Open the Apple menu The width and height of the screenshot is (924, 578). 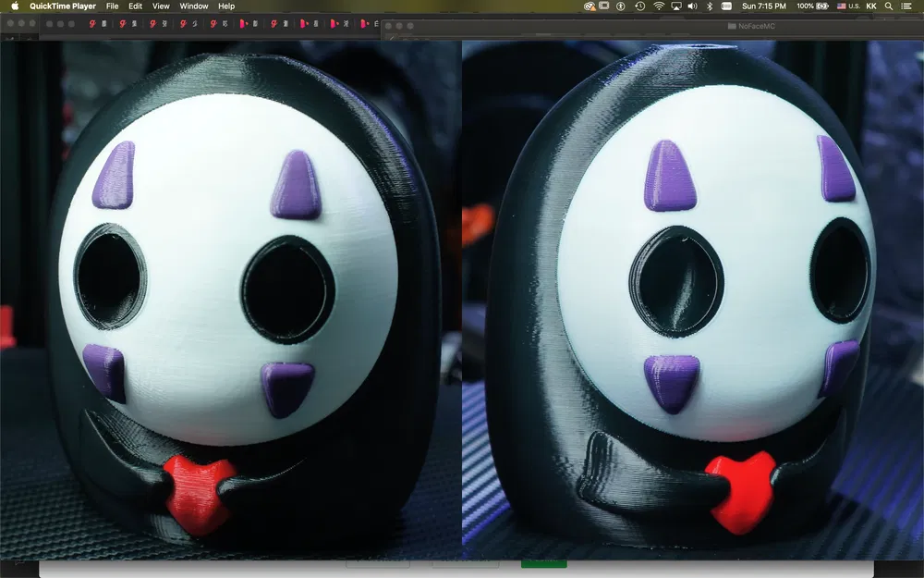14,6
